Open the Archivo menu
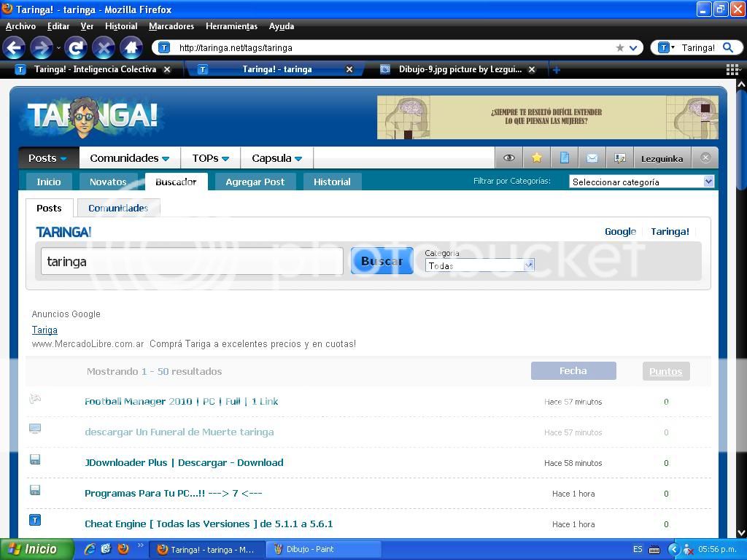 point(20,26)
